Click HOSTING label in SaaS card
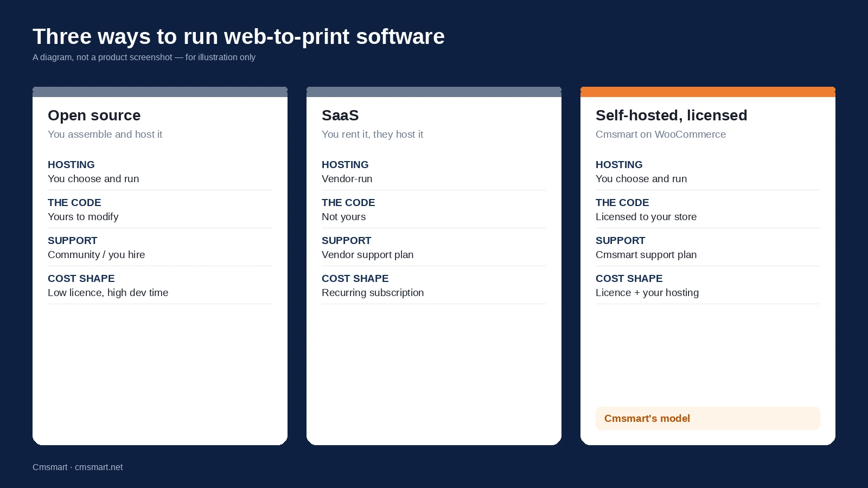Screen dimensions: 868x488 point(345,165)
